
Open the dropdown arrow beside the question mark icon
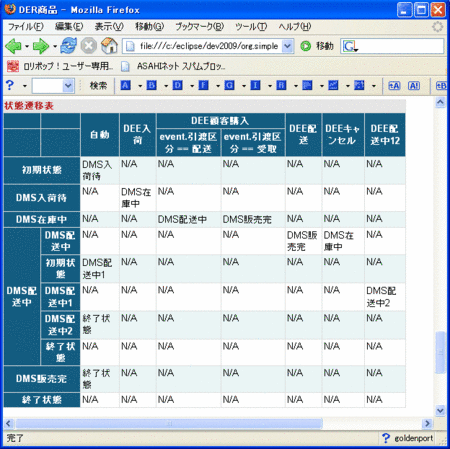tap(24, 86)
